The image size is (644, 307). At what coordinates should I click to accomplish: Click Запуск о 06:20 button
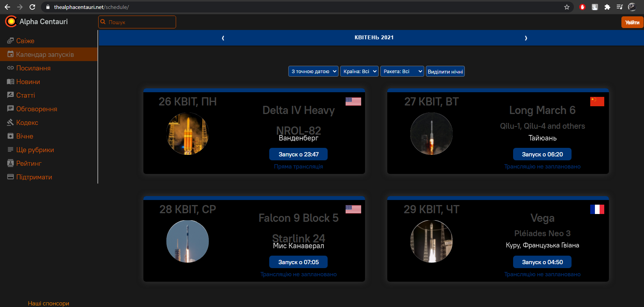pos(542,154)
